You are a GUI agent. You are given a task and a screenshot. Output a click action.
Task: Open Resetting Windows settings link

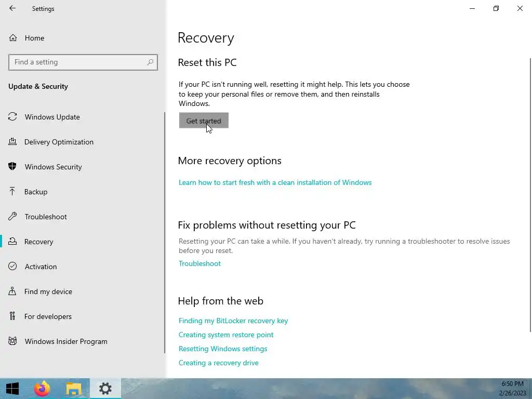[x=223, y=349]
